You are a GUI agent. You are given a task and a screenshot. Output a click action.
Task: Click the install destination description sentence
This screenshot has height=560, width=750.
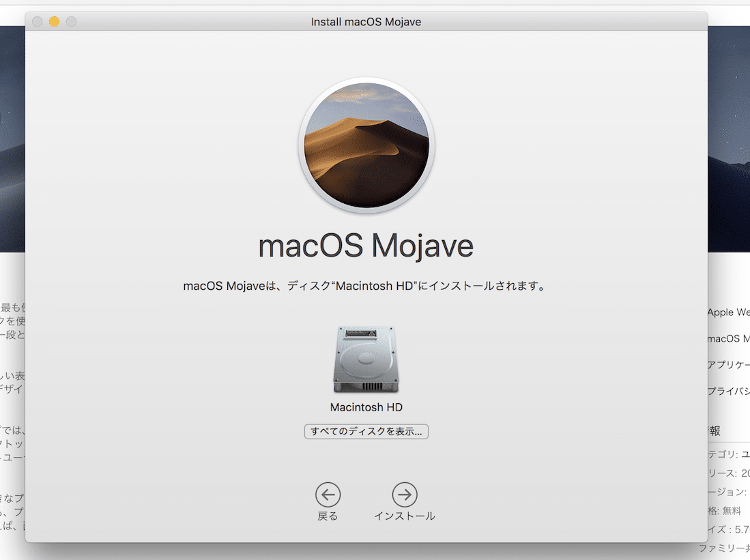pos(364,286)
